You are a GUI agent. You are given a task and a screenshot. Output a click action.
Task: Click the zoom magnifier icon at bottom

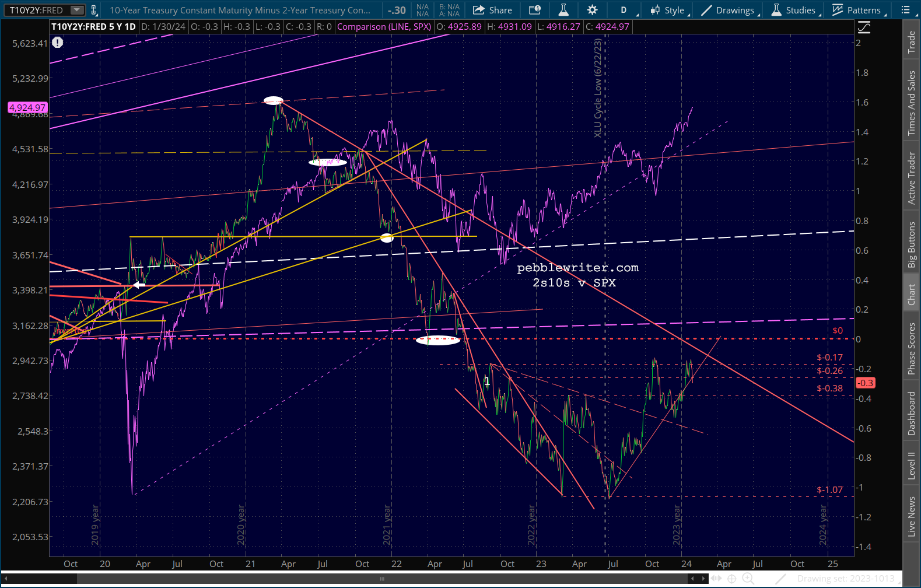click(x=747, y=579)
